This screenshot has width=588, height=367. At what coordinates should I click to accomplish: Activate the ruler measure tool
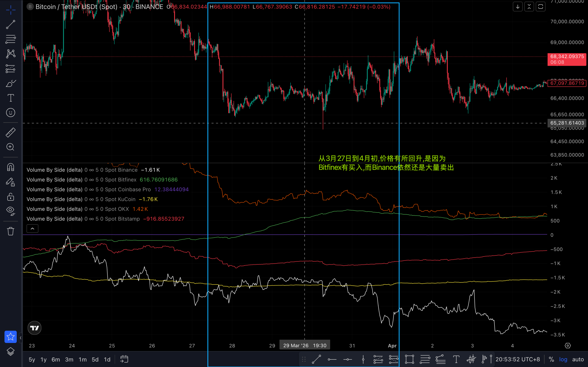(x=10, y=133)
